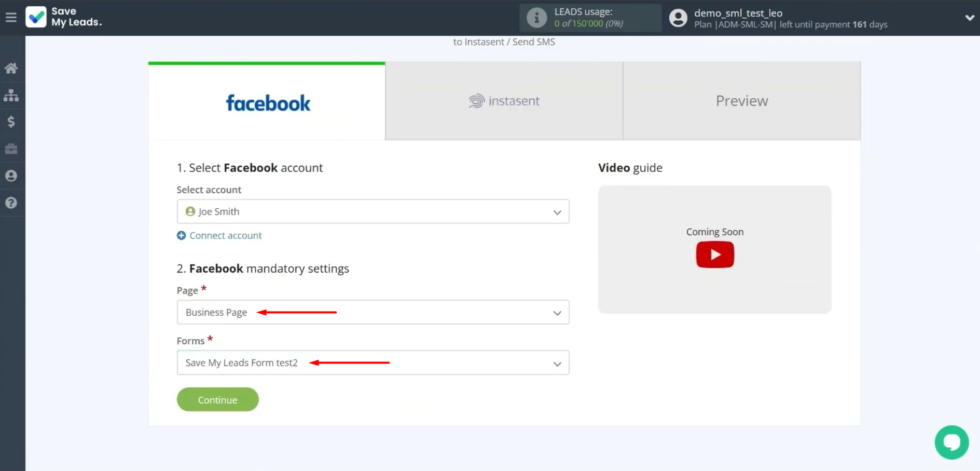The image size is (980, 471).
Task: Click the plan payment days text
Action: pos(791,24)
